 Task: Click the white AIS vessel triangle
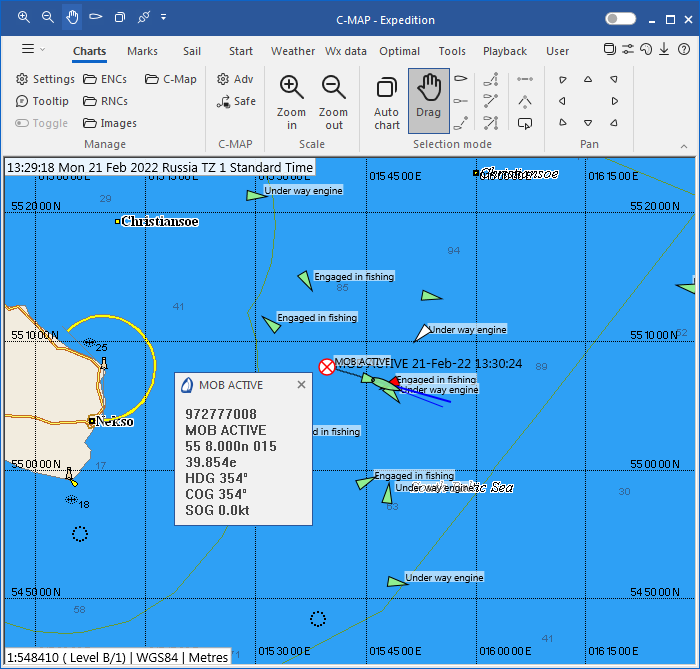point(422,333)
